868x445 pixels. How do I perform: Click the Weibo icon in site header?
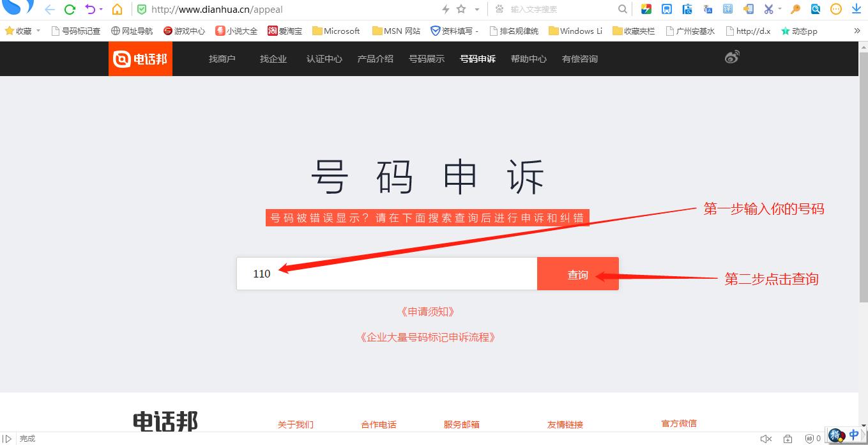coord(732,58)
